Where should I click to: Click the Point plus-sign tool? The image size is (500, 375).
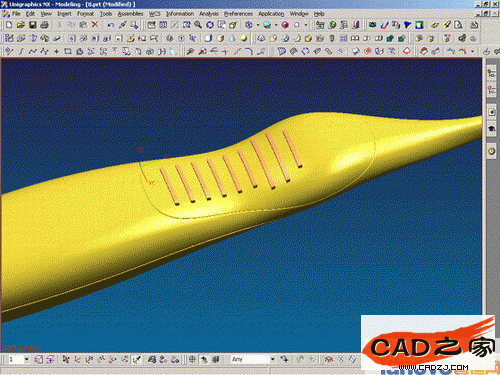[x=56, y=51]
